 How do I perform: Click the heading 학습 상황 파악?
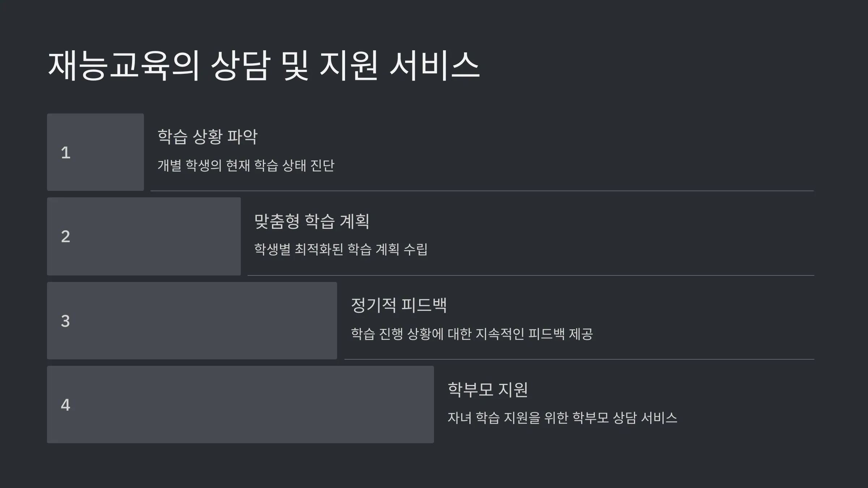pyautogui.click(x=208, y=137)
